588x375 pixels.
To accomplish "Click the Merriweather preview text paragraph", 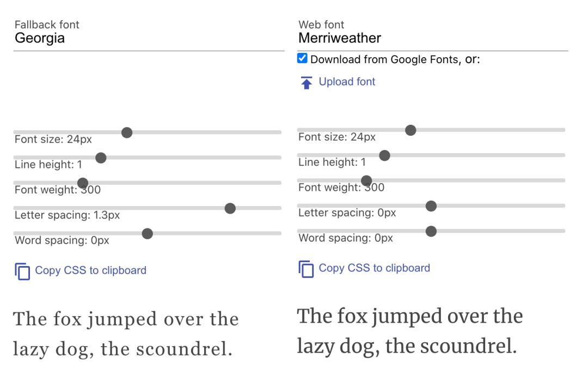I will coord(409,330).
